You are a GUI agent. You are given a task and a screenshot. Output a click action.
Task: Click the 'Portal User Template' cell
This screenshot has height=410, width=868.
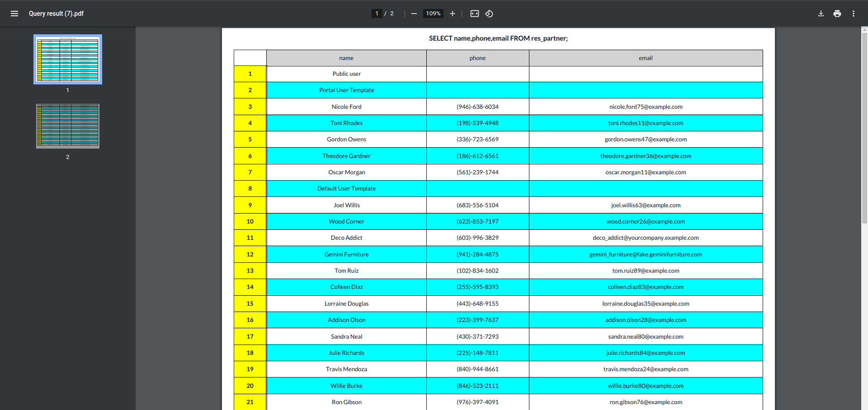click(x=346, y=90)
